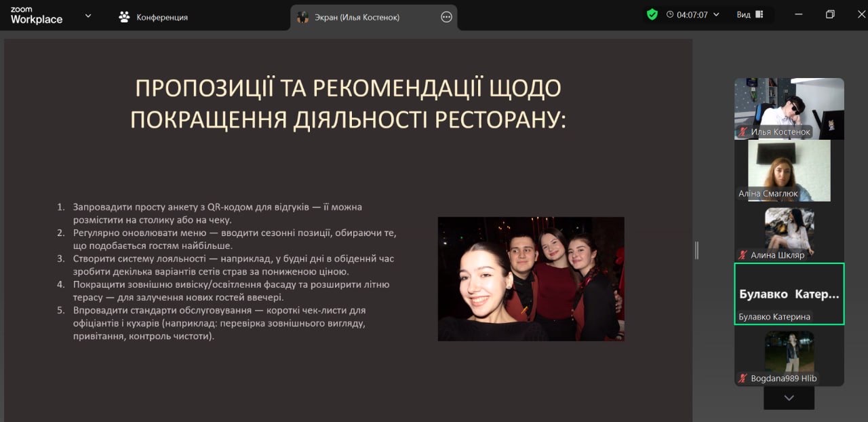
Task: Select Алина Шкляр's video thumbnail
Action: pos(789,232)
